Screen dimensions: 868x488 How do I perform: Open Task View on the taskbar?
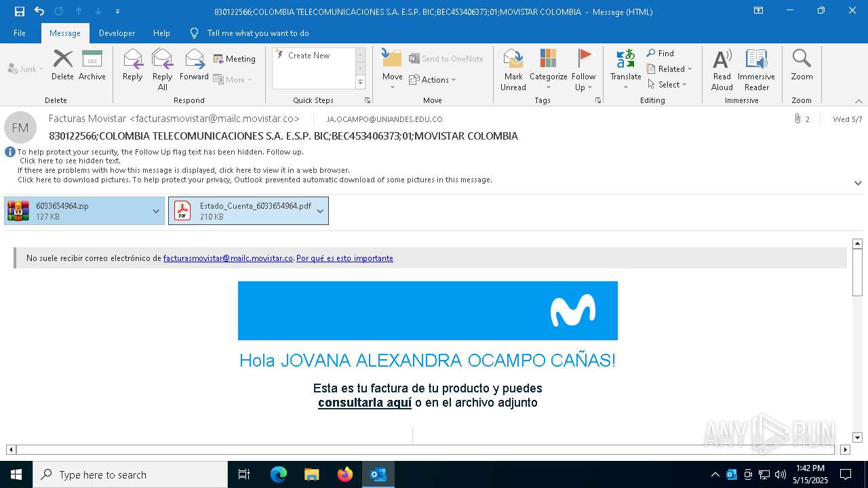[244, 474]
